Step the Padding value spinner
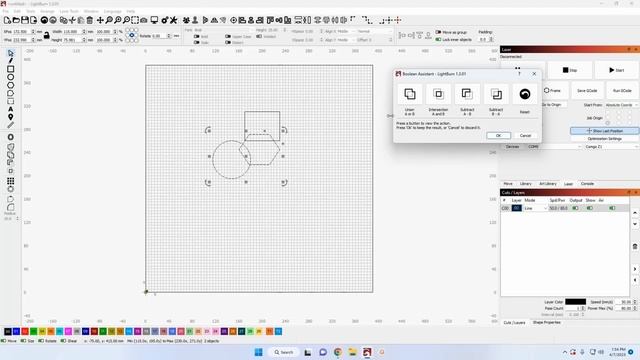 point(491,40)
